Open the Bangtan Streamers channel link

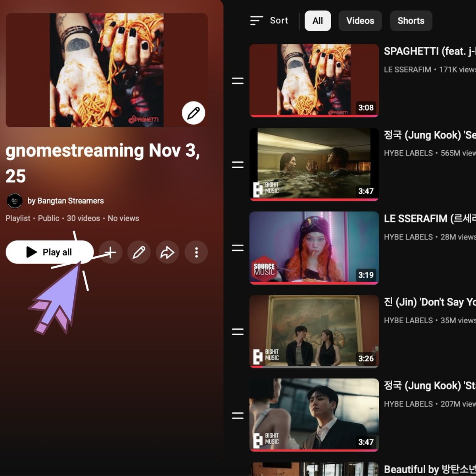[70, 201]
